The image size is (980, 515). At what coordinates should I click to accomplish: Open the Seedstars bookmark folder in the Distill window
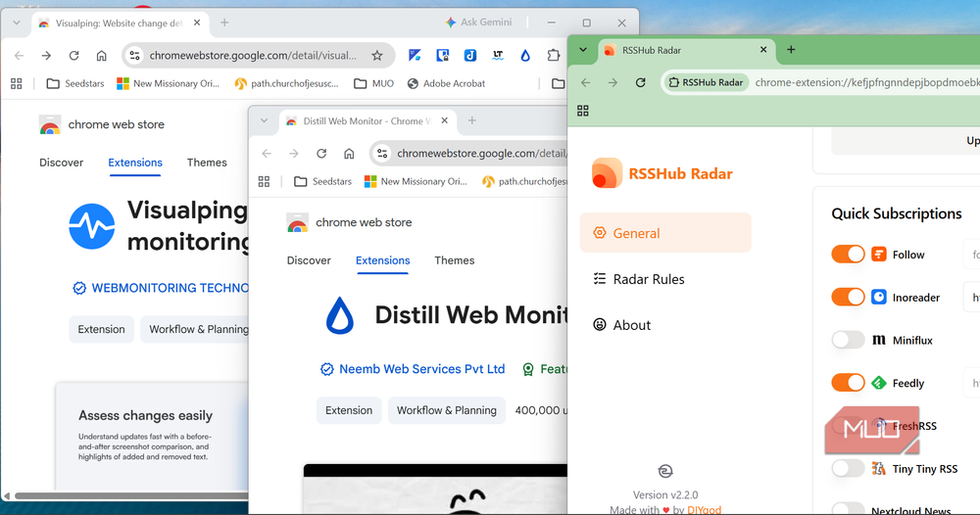323,182
